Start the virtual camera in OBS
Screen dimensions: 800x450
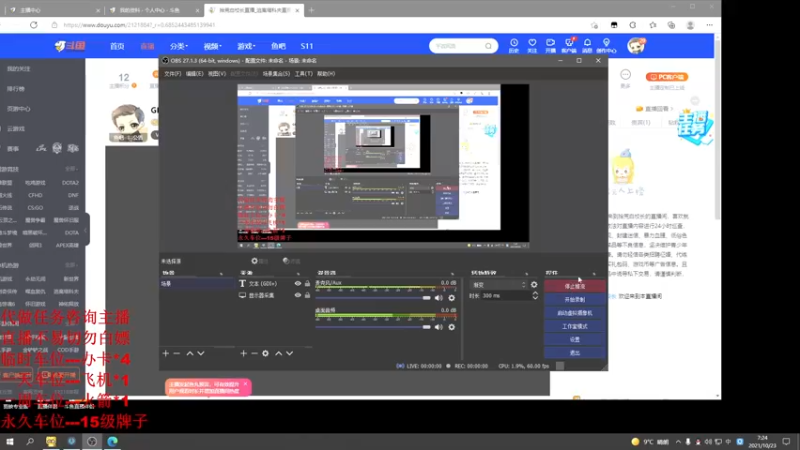click(x=574, y=313)
